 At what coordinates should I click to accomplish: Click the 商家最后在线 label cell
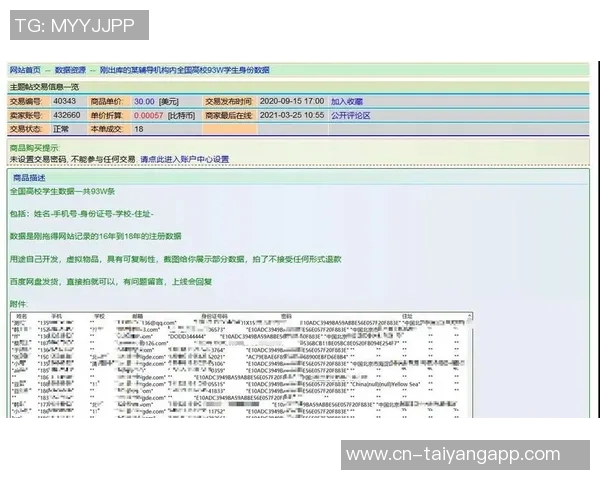(x=230, y=115)
